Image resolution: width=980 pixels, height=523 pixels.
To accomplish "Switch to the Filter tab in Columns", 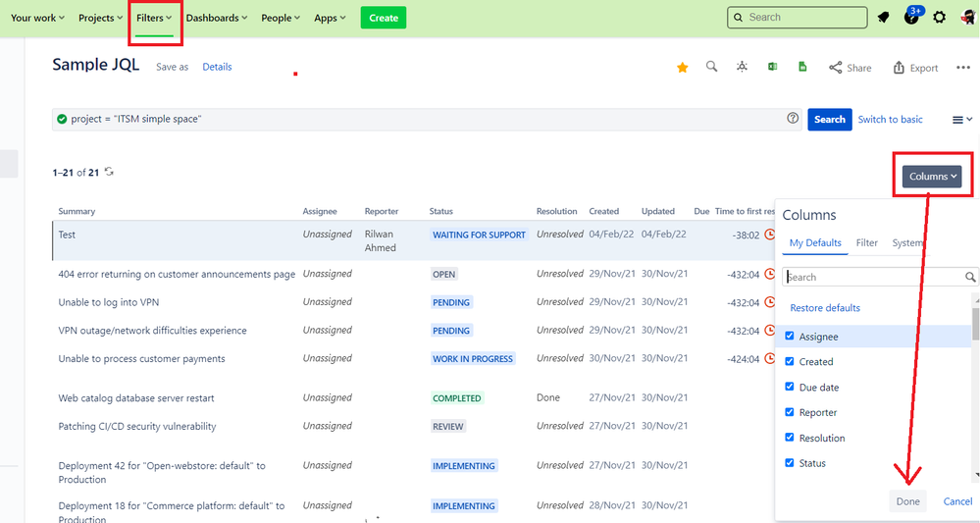I will (x=866, y=243).
